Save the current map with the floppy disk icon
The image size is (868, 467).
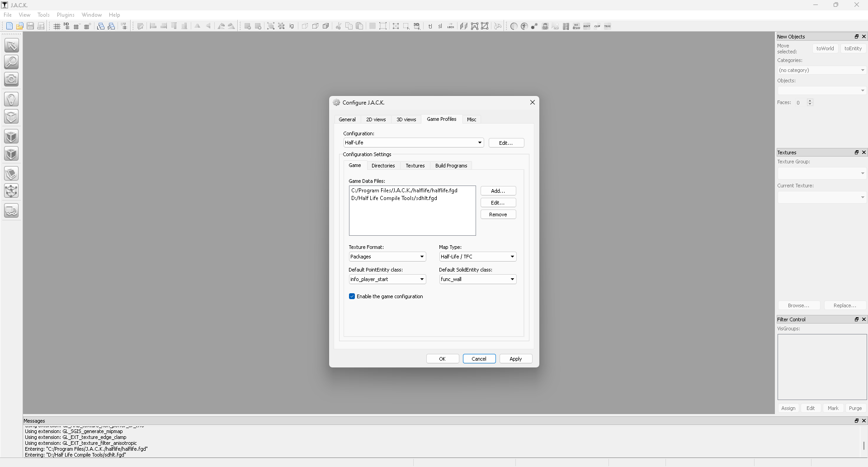pos(30,26)
